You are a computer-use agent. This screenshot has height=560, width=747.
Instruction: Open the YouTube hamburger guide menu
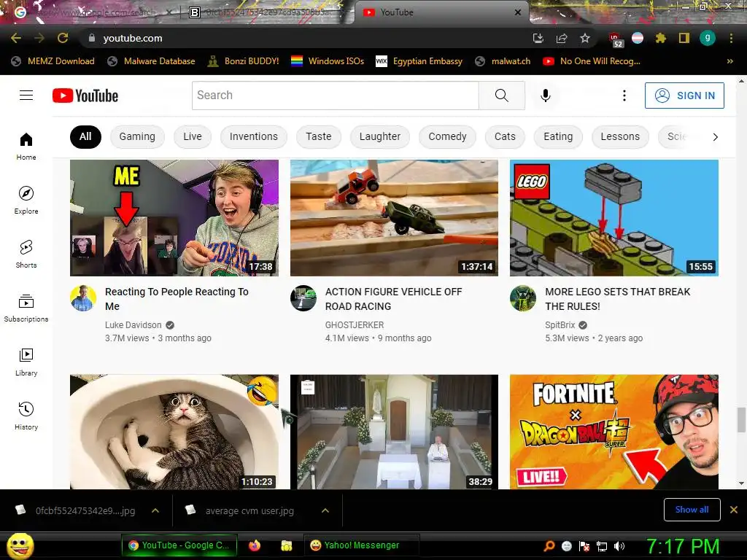(26, 96)
